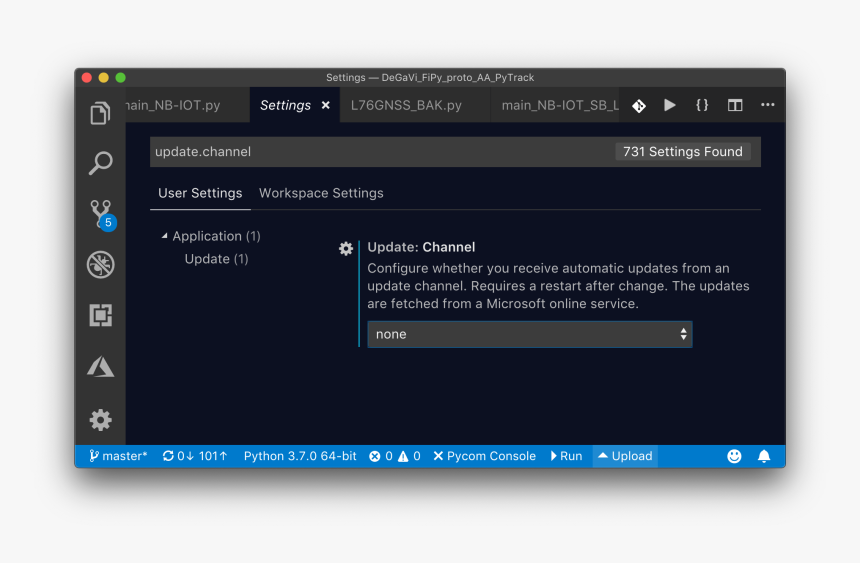Select the User Settings tab
The height and width of the screenshot is (563, 860).
[200, 193]
